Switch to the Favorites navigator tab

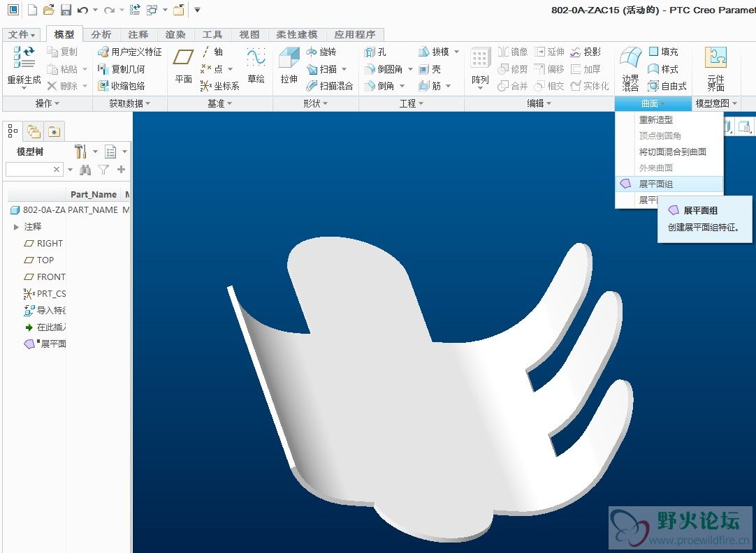click(x=54, y=131)
